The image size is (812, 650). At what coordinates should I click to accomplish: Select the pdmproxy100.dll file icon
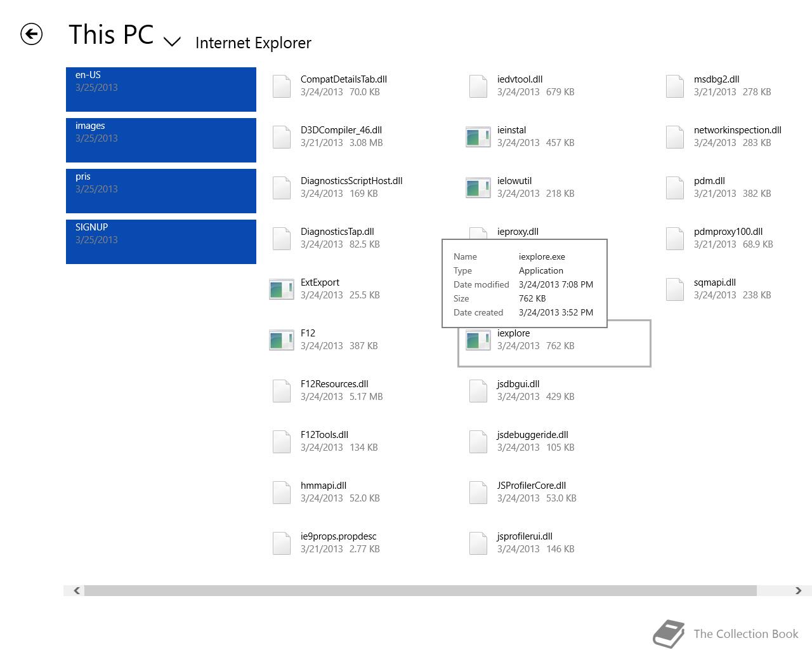coord(675,239)
